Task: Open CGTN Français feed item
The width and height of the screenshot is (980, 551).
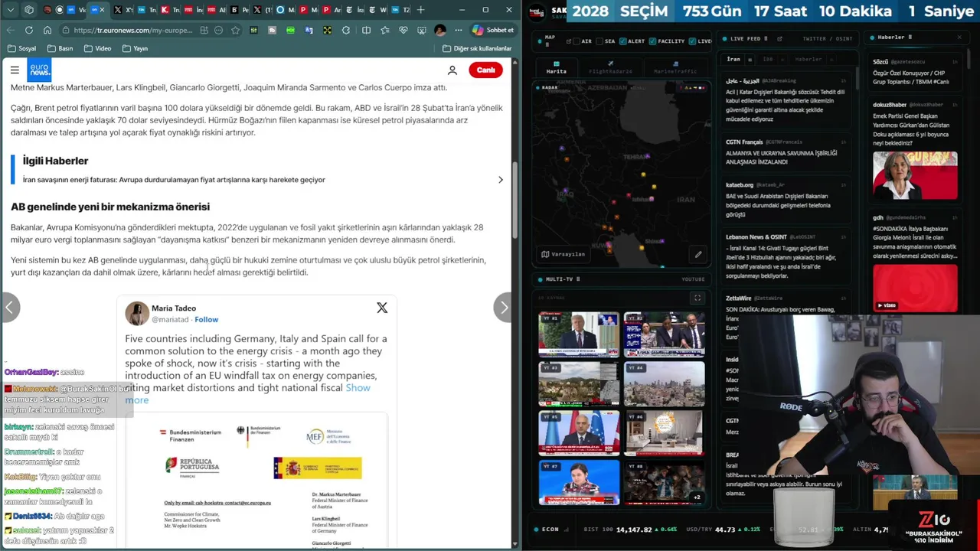Action: tap(786, 152)
